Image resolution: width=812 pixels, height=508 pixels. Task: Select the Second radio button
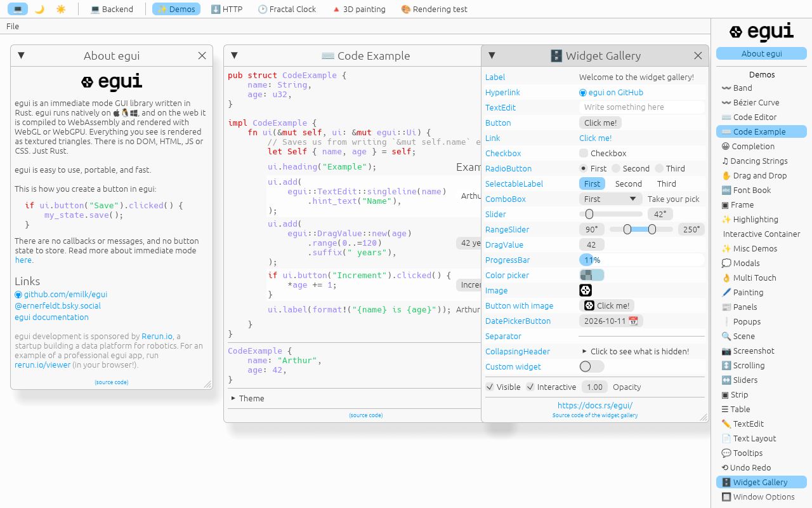(x=631, y=168)
